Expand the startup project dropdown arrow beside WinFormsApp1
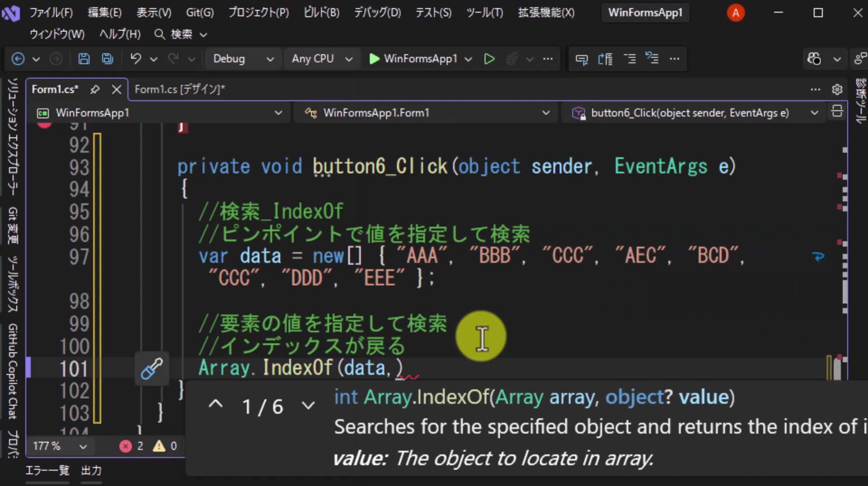Image resolution: width=868 pixels, height=486 pixels. [468, 59]
